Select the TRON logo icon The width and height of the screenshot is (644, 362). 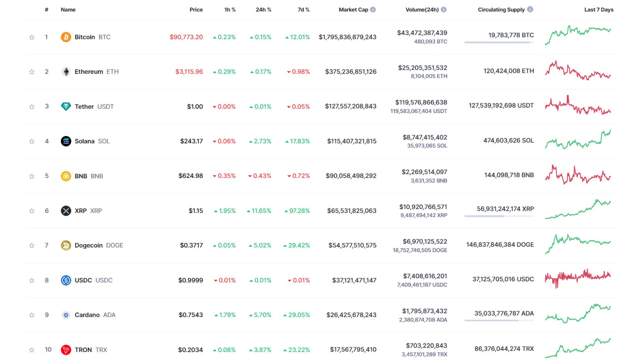tap(66, 350)
